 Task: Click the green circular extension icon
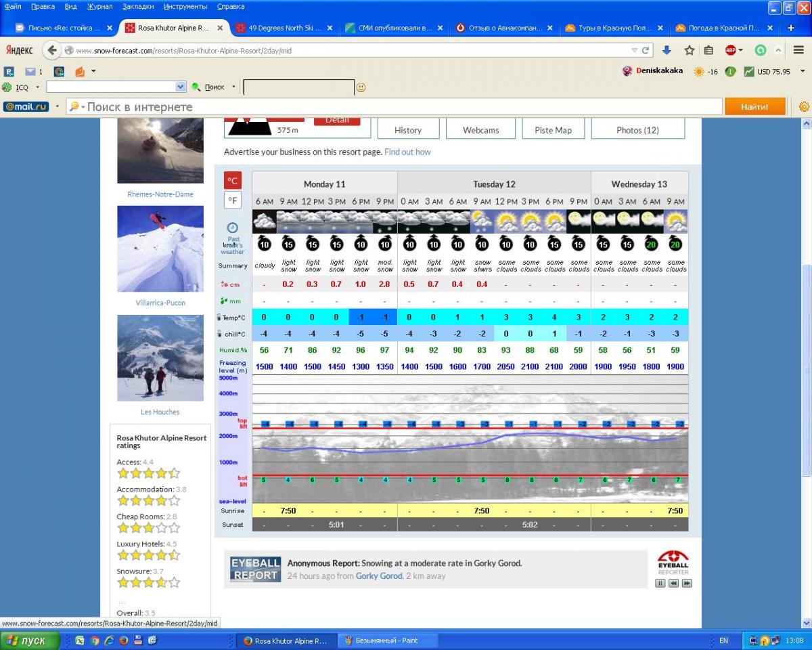[x=761, y=50]
